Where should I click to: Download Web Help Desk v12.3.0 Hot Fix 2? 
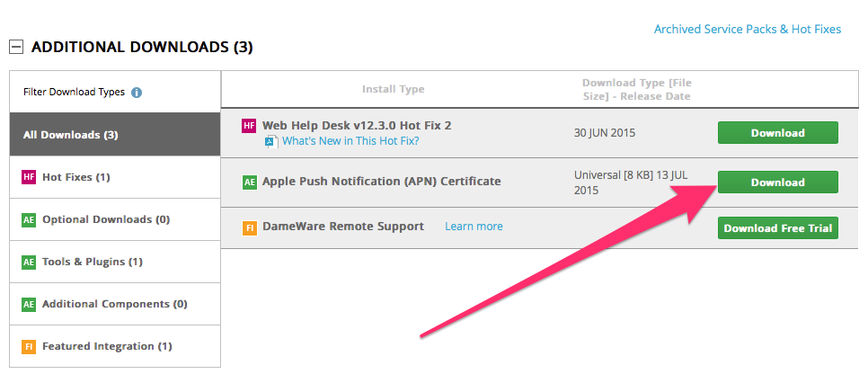[x=778, y=133]
